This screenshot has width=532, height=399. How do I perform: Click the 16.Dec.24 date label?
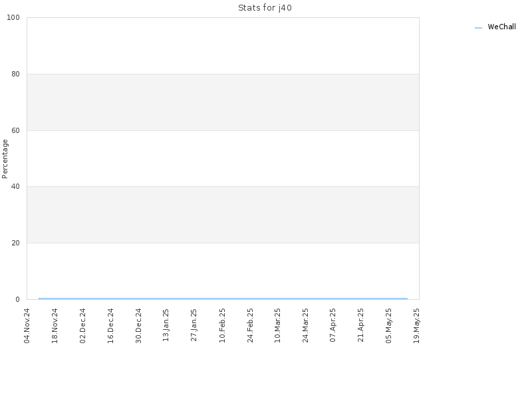110,326
